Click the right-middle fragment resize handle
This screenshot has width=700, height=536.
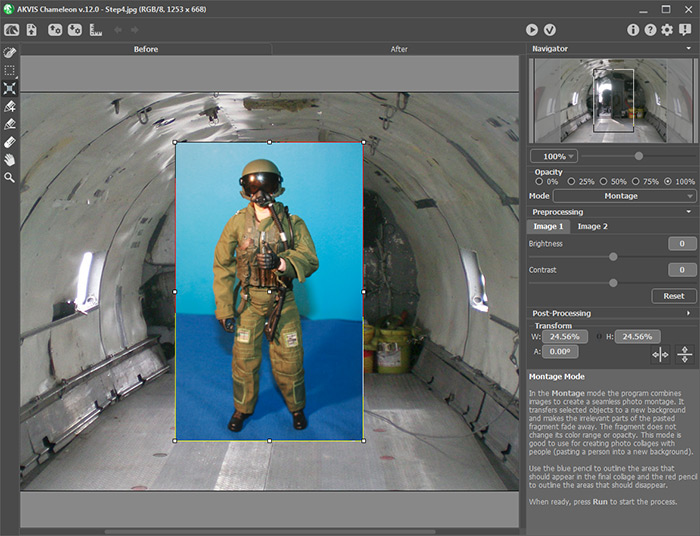pyautogui.click(x=363, y=291)
